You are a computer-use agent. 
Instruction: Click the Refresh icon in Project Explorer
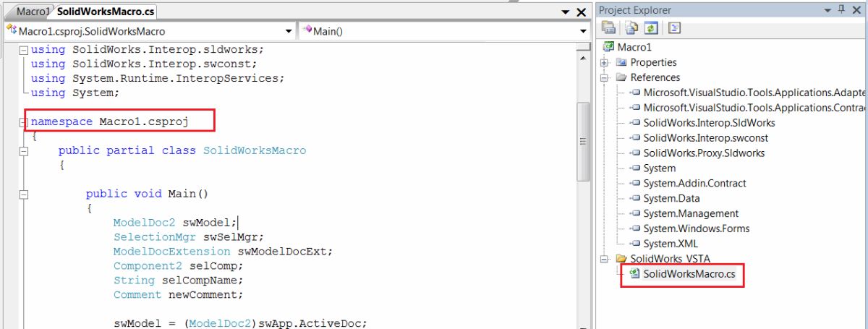tap(650, 28)
